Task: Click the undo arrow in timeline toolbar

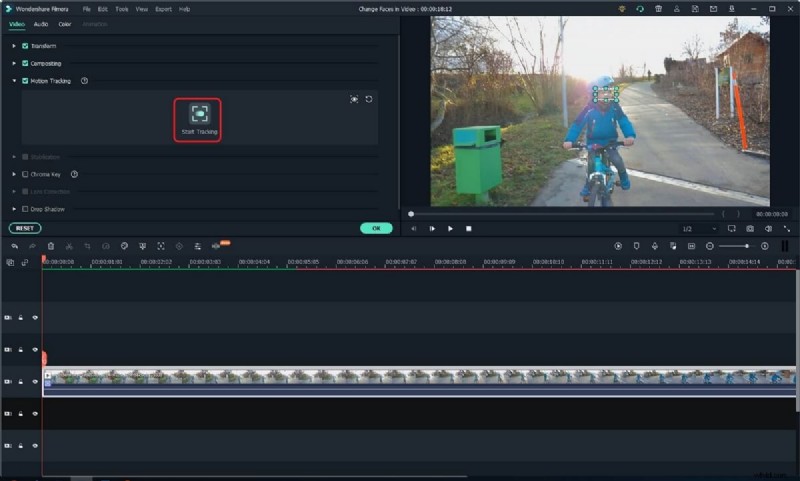Action: pos(14,246)
